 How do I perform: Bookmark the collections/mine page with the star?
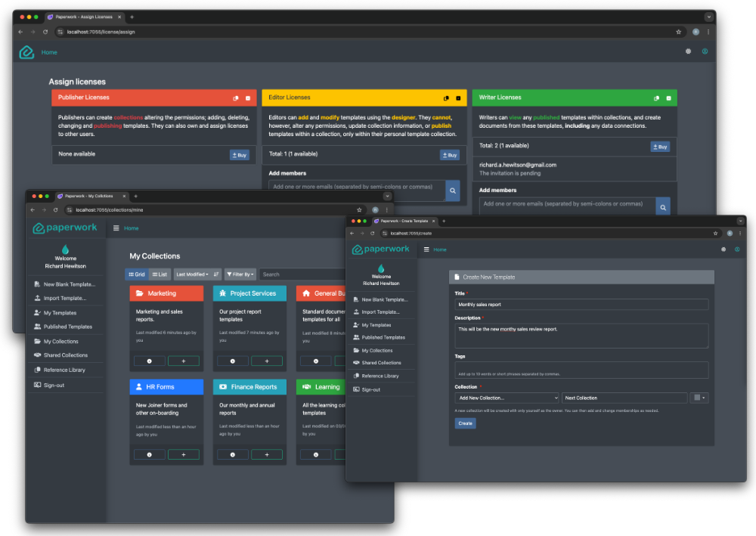[x=359, y=209]
